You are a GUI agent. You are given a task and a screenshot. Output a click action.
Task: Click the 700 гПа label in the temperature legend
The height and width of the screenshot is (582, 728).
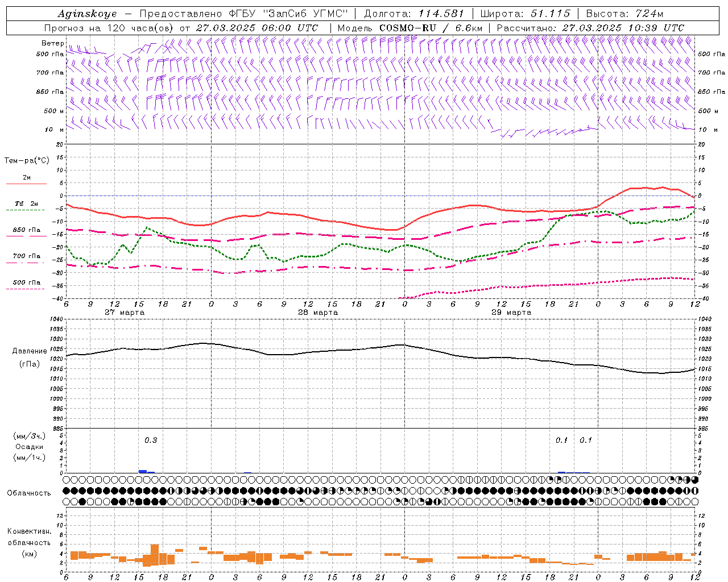click(27, 256)
